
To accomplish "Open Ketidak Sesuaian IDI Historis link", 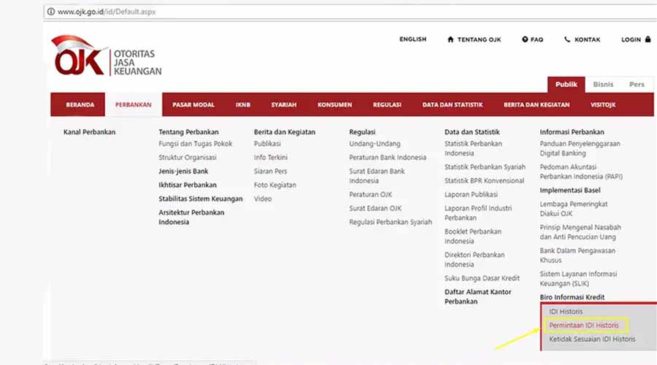I will (592, 339).
